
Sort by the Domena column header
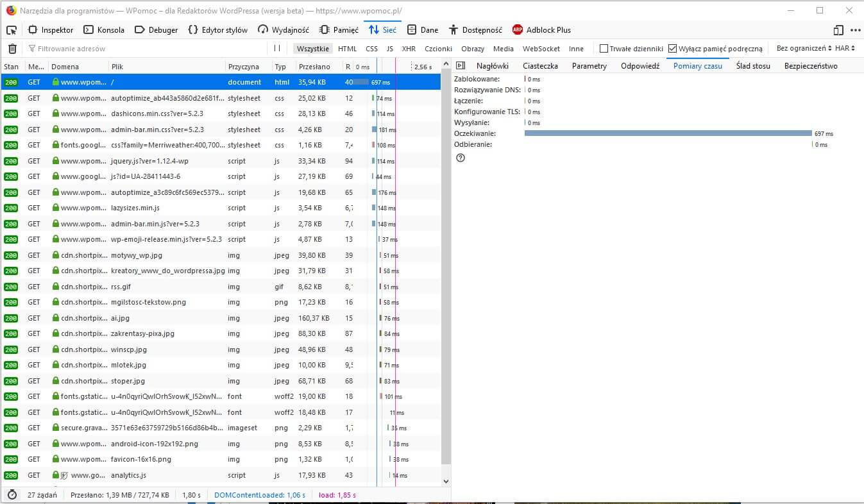(78, 67)
